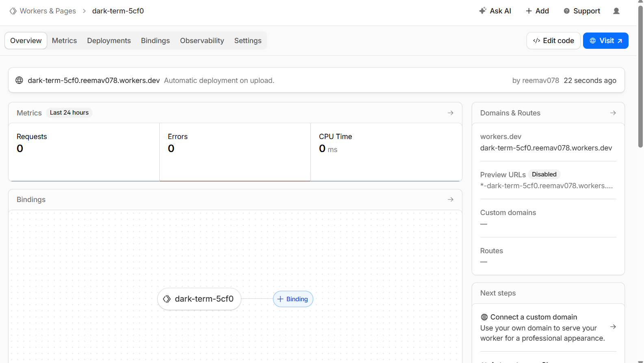Click globe icon by Connect a custom domain
This screenshot has width=644, height=363.
point(484,317)
